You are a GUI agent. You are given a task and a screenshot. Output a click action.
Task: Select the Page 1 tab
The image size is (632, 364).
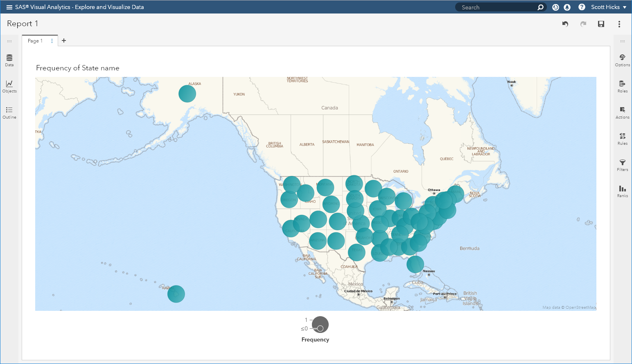[35, 41]
